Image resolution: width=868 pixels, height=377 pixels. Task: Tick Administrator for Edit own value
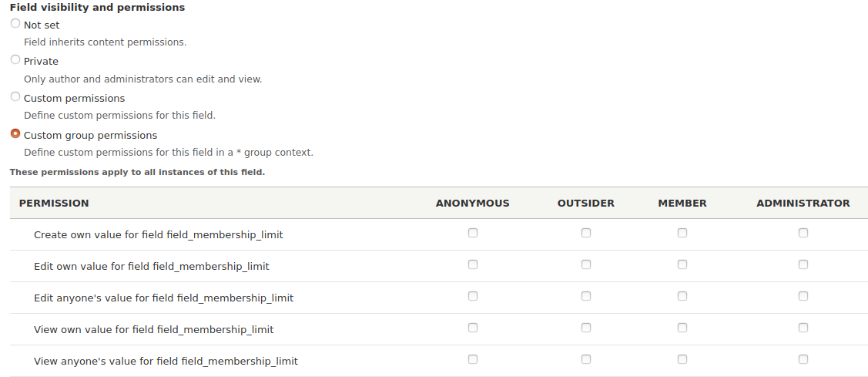coord(803,264)
